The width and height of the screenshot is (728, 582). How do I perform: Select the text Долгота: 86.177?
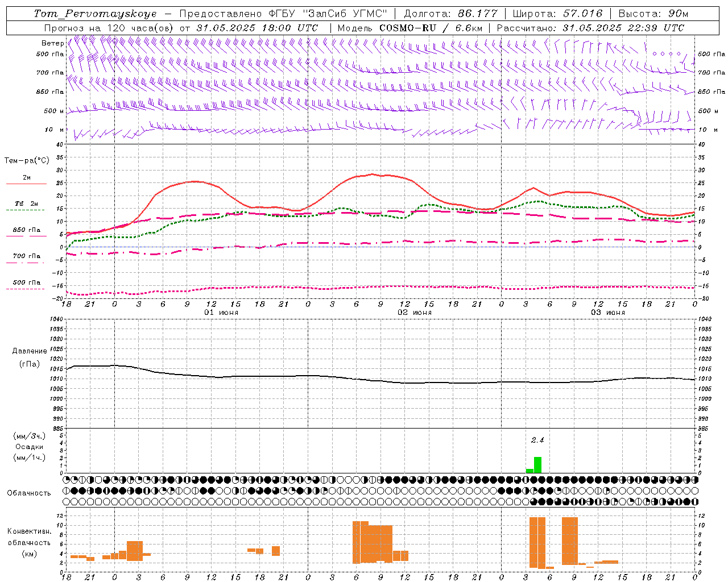pyautogui.click(x=450, y=14)
